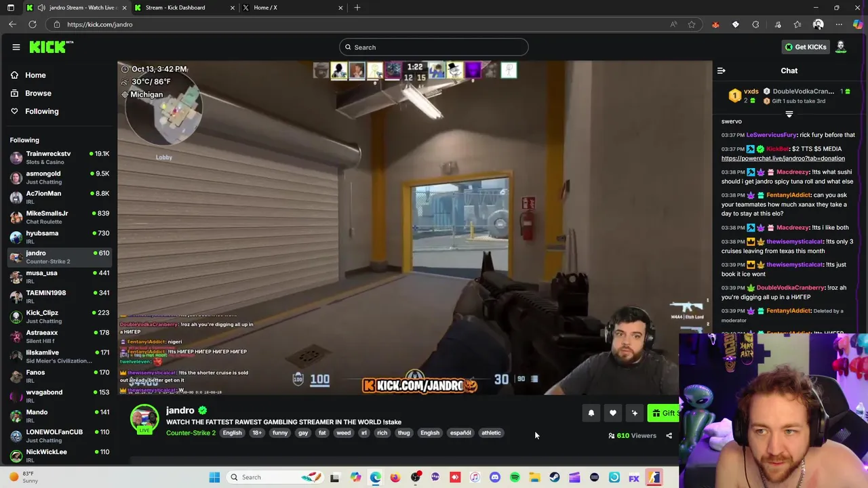The height and width of the screenshot is (488, 868).
Task: Refresh the page
Action: click(x=32, y=24)
